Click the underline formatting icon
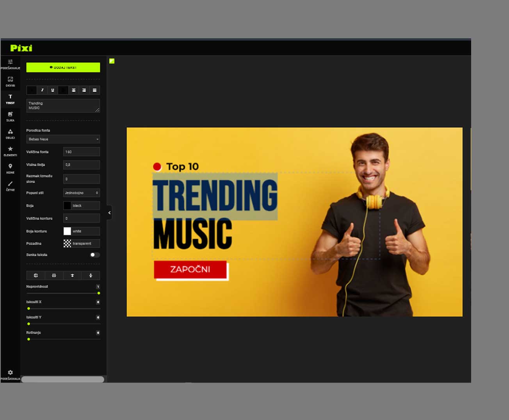The width and height of the screenshot is (509, 420). (53, 90)
